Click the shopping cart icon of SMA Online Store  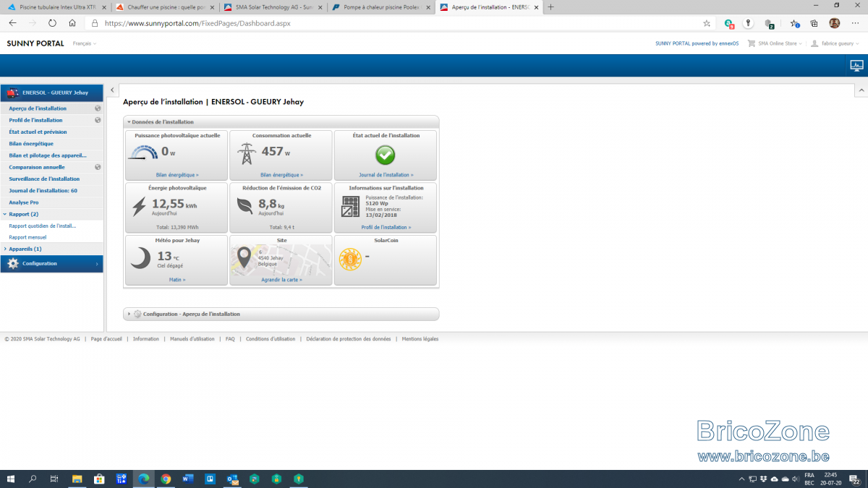click(x=752, y=43)
